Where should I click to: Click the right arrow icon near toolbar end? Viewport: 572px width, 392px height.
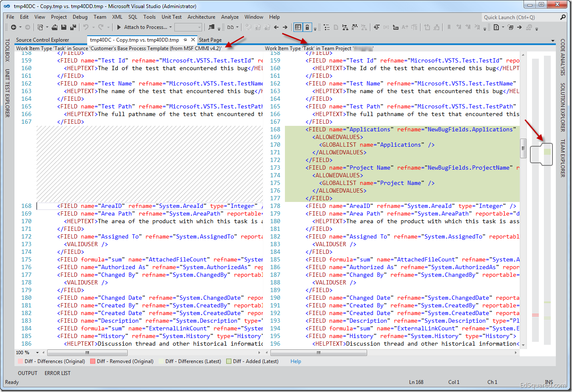click(x=519, y=27)
